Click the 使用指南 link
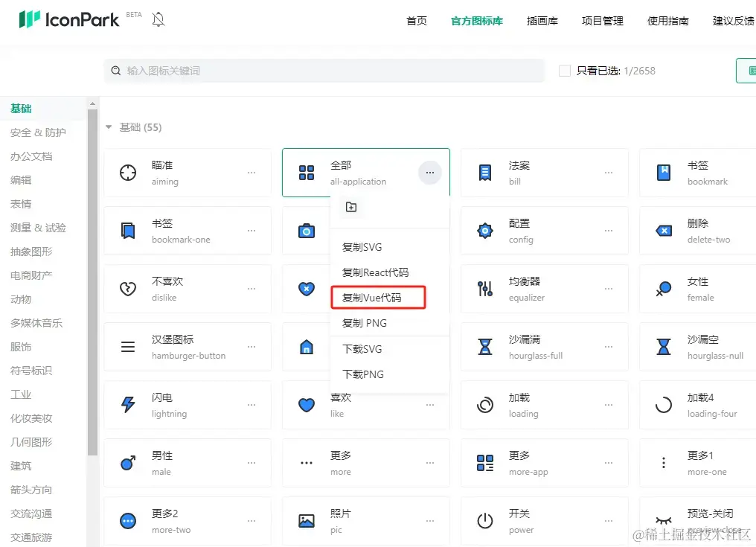 [x=667, y=21]
